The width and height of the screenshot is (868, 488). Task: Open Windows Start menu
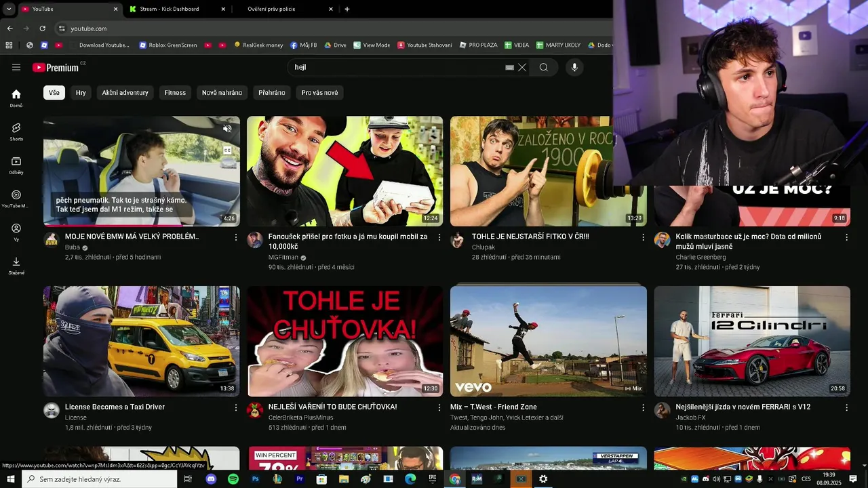click(11, 479)
